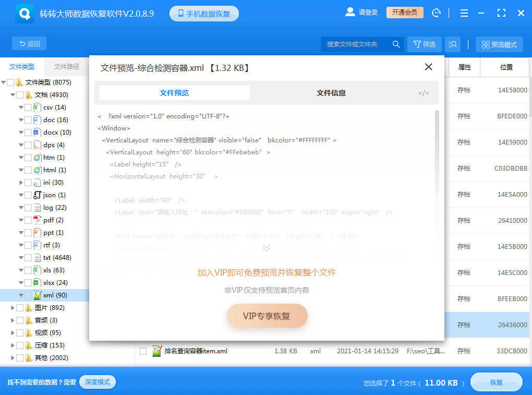Check the 压缩 (153) checkbox

pyautogui.click(x=20, y=345)
